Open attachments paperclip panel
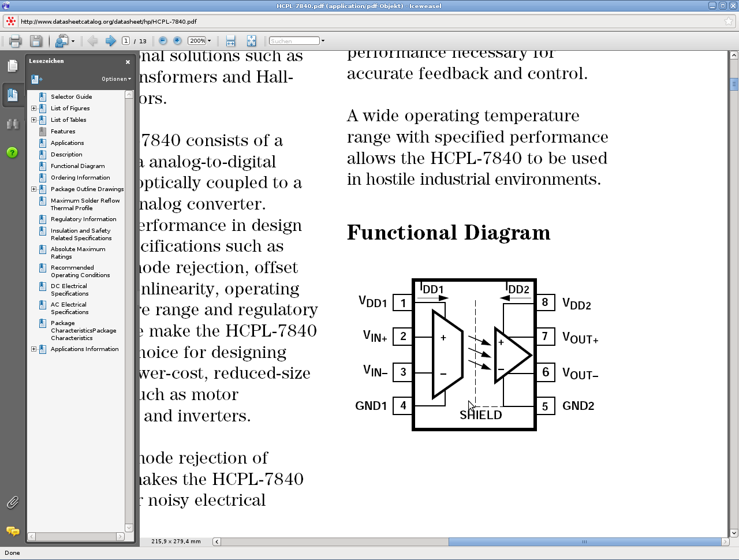Image resolution: width=739 pixels, height=560 pixels. [13, 502]
